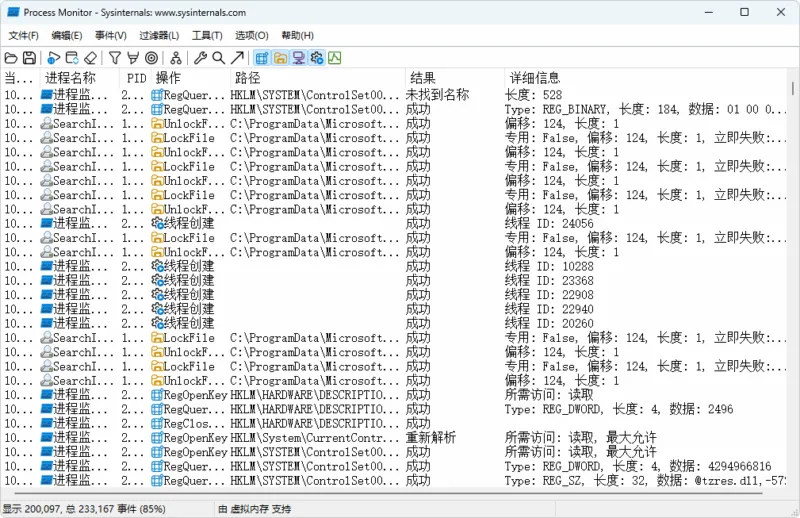Click the 进程名称 column header
800x518 pixels.
[x=80, y=78]
